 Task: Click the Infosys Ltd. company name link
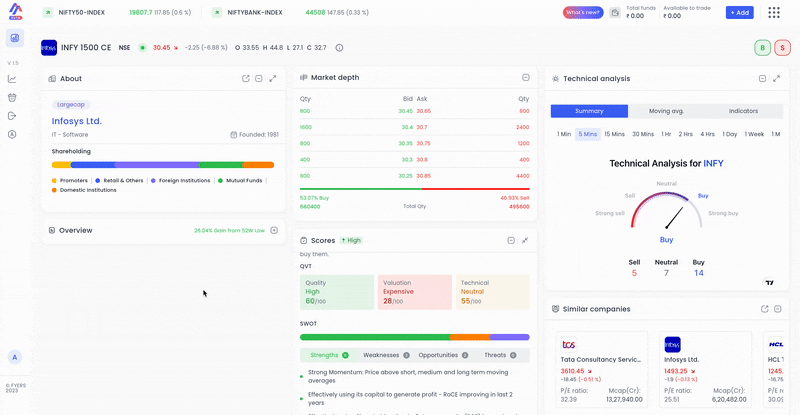tap(77, 121)
